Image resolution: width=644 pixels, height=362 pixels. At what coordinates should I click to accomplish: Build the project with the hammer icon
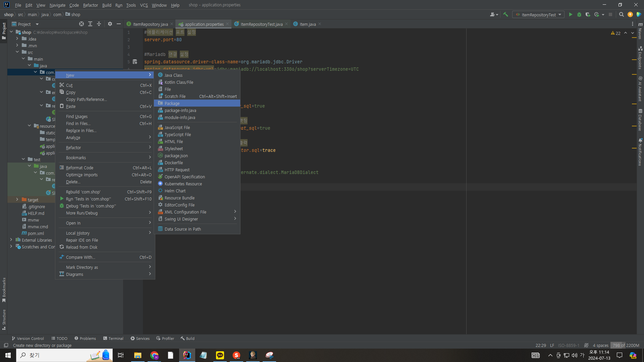[505, 14]
